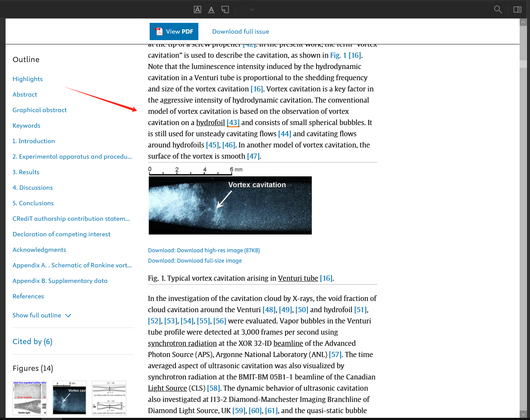
Task: Open citation [59] reference
Action: [x=239, y=411]
